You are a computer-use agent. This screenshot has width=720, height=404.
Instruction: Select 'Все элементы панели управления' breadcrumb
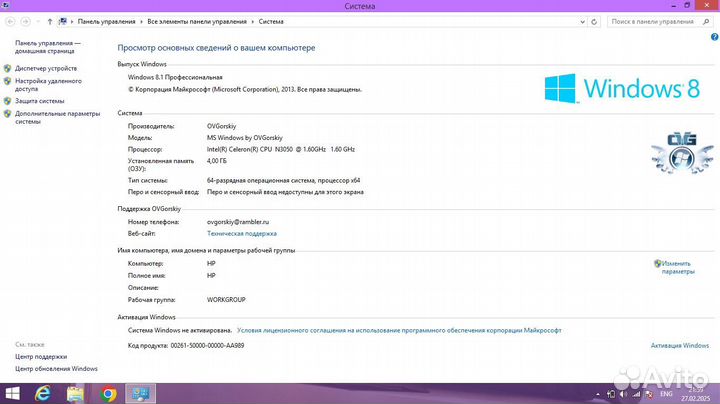[x=197, y=22]
